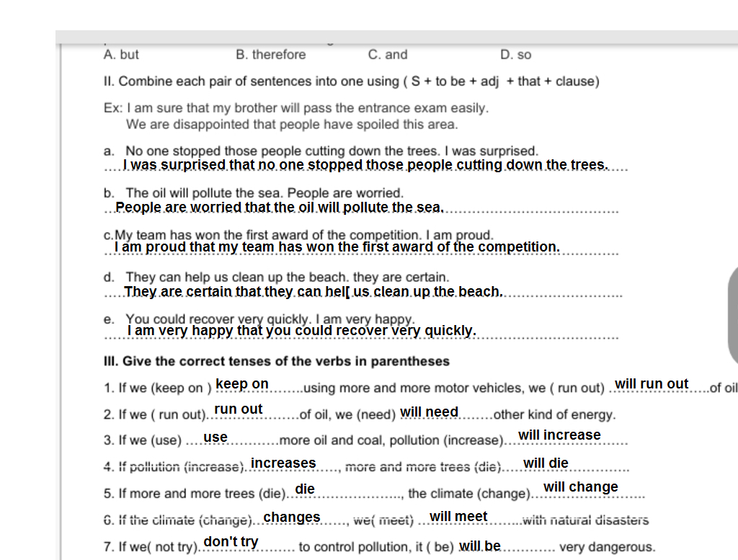The height and width of the screenshot is (560, 738).
Task: Click answer 'I am proud that my team'
Action: [x=337, y=247]
